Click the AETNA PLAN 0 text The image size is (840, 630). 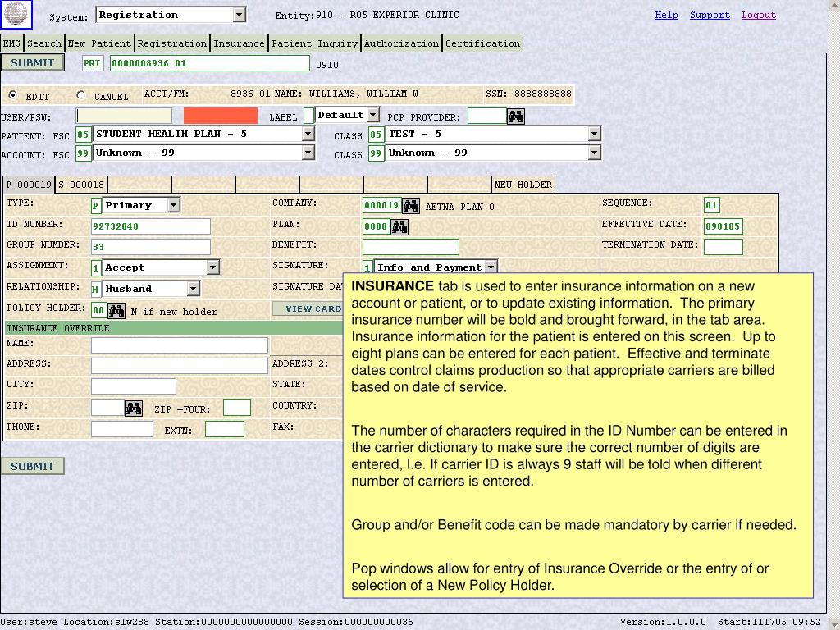(x=459, y=207)
